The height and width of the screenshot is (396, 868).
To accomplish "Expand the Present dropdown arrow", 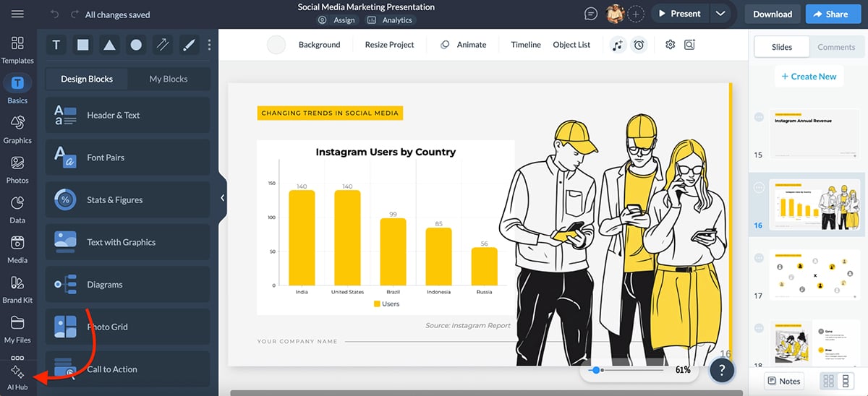I will pyautogui.click(x=720, y=14).
